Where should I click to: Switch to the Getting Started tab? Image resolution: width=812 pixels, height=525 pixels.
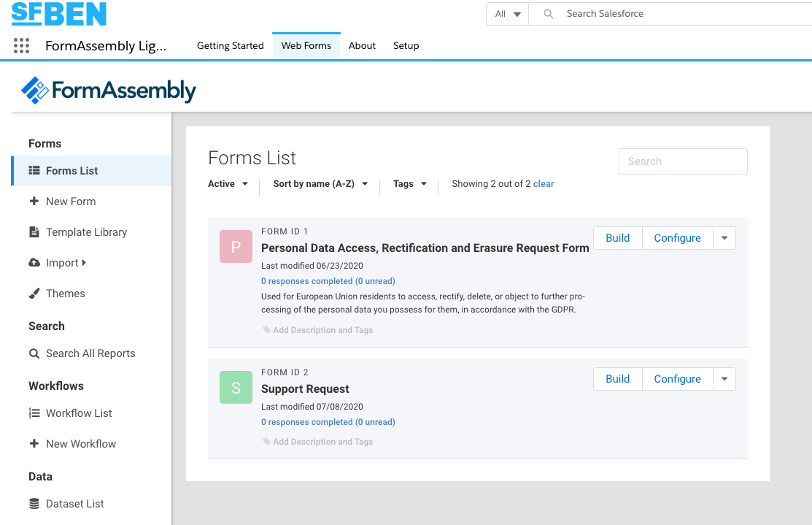231,45
